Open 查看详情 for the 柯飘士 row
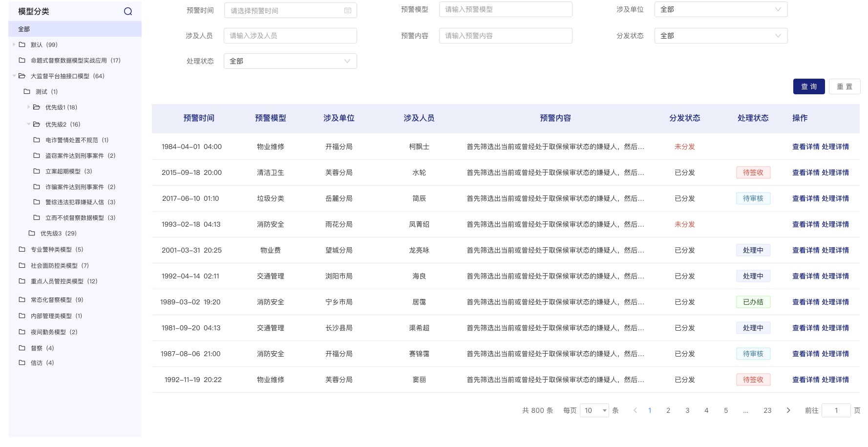Viewport: 868px width, 447px height. click(x=805, y=147)
